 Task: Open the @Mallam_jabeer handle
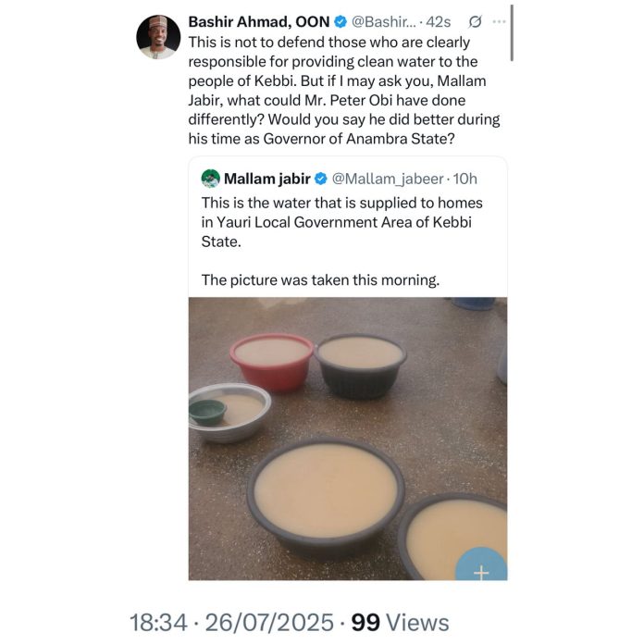coord(388,179)
